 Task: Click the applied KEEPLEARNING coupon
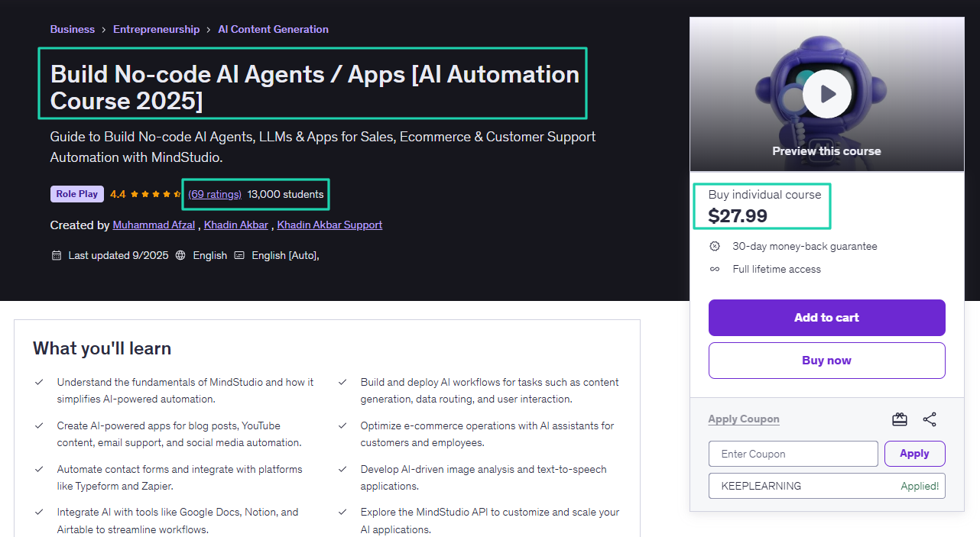point(826,485)
